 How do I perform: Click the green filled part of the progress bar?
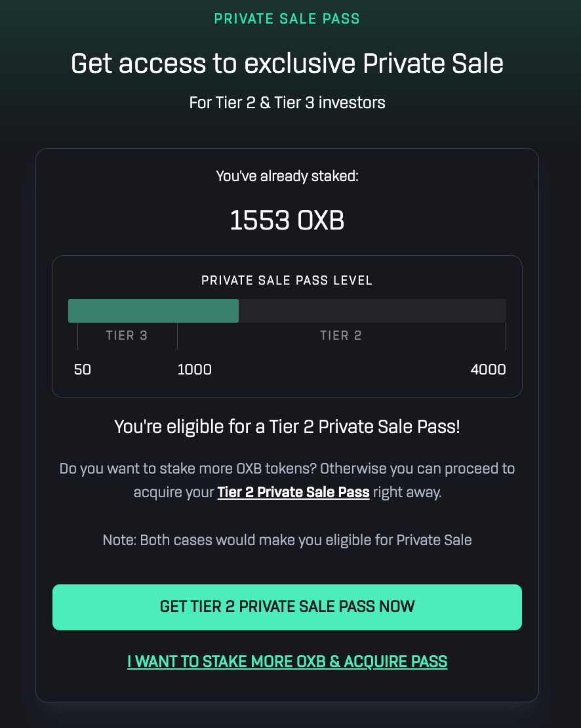(153, 311)
